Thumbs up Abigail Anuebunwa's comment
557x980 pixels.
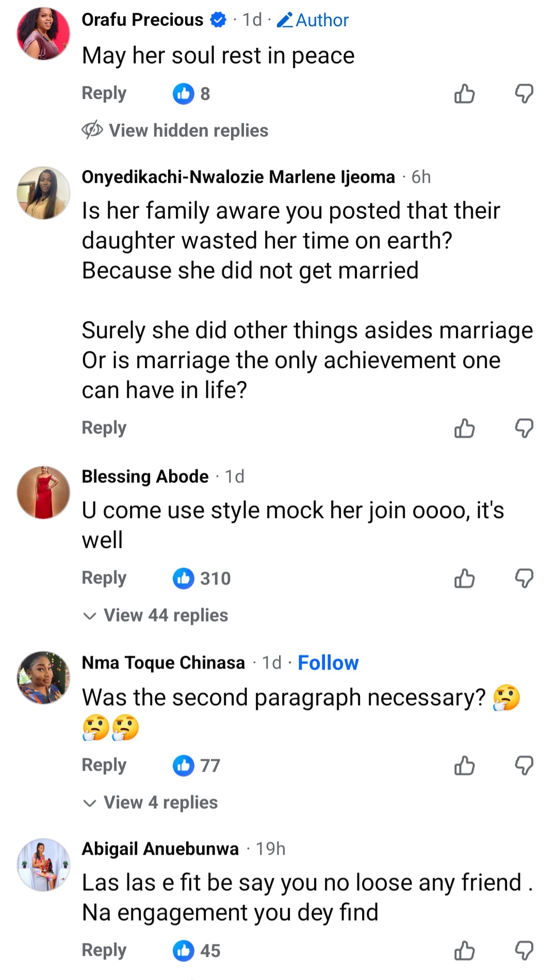point(464,951)
